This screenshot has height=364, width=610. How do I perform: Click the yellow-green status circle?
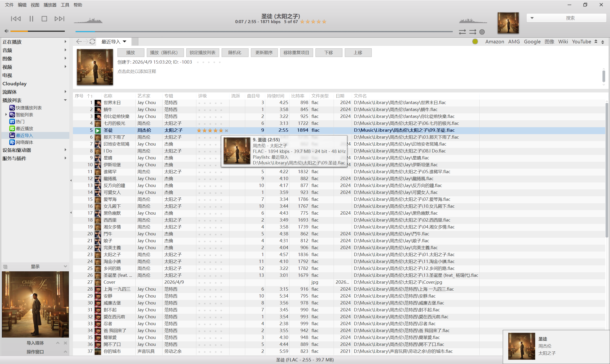475,42
